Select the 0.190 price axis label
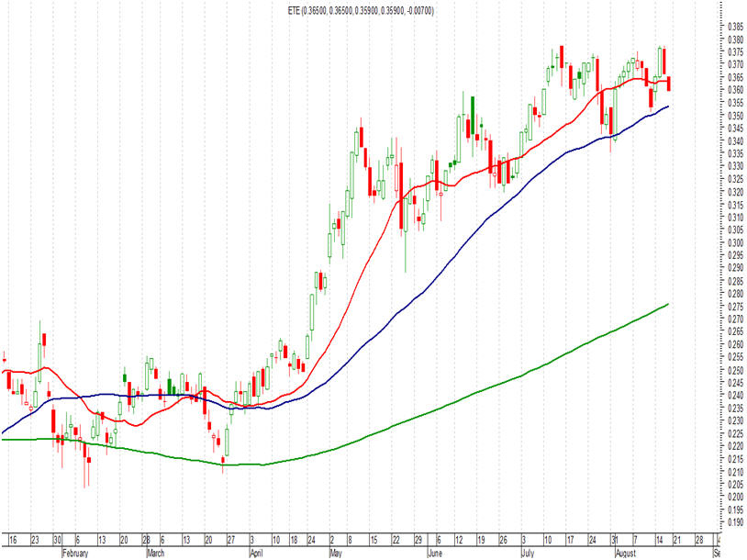 tap(737, 523)
